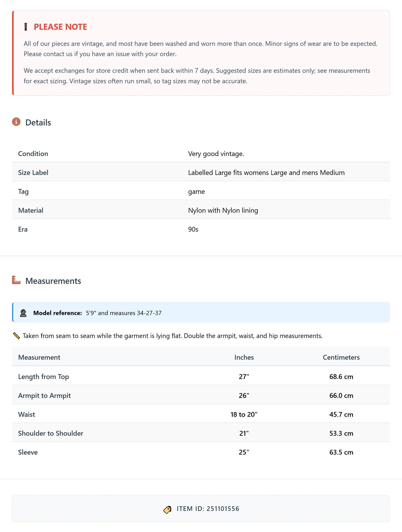Image resolution: width=402 pixels, height=532 pixels.
Task: Click the price tag icon near Item ID
Action: 167,509
